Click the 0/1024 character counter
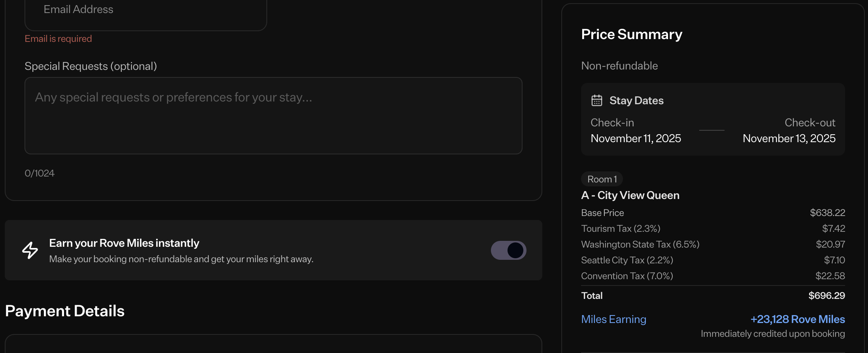868x353 pixels. [x=40, y=173]
